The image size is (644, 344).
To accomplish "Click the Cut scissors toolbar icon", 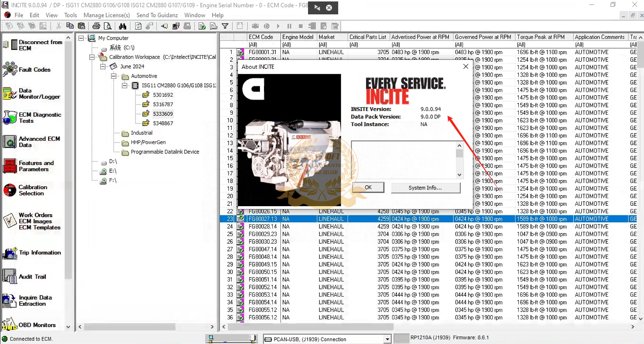I will [x=58, y=26].
